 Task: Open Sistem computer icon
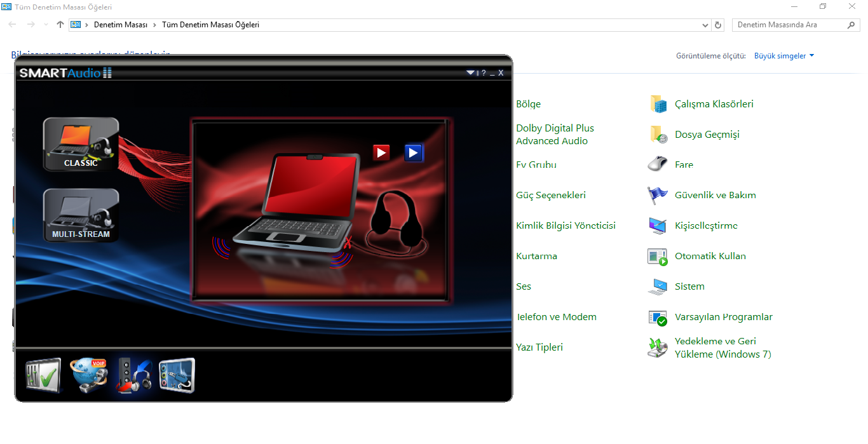(658, 286)
